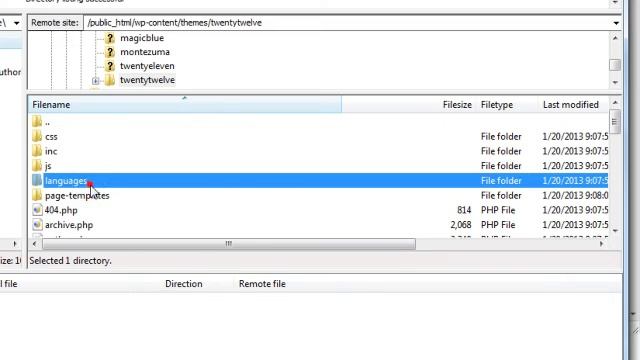Select the 'languages' filename text
The height and width of the screenshot is (360, 640).
coord(66,180)
